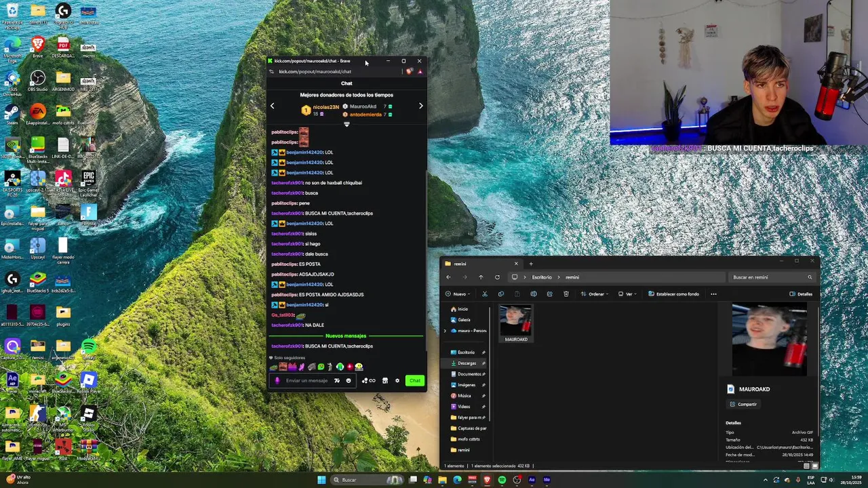Open the Nuevo dropdown in Explorer
868x488 pixels.
pyautogui.click(x=459, y=294)
